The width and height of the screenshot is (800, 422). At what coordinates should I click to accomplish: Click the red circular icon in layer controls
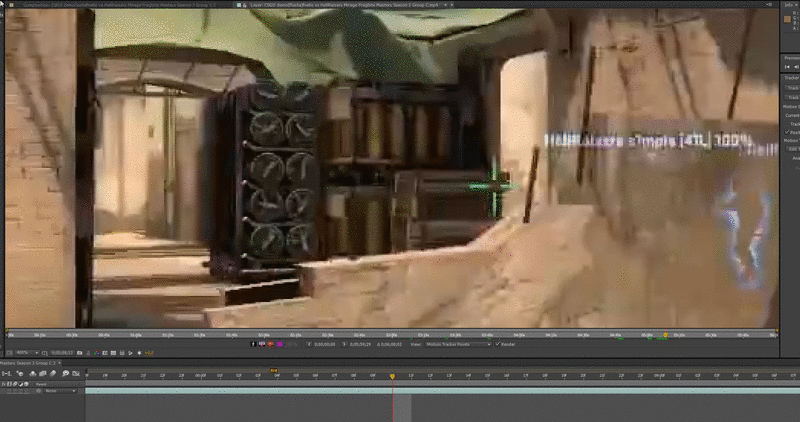(270, 344)
